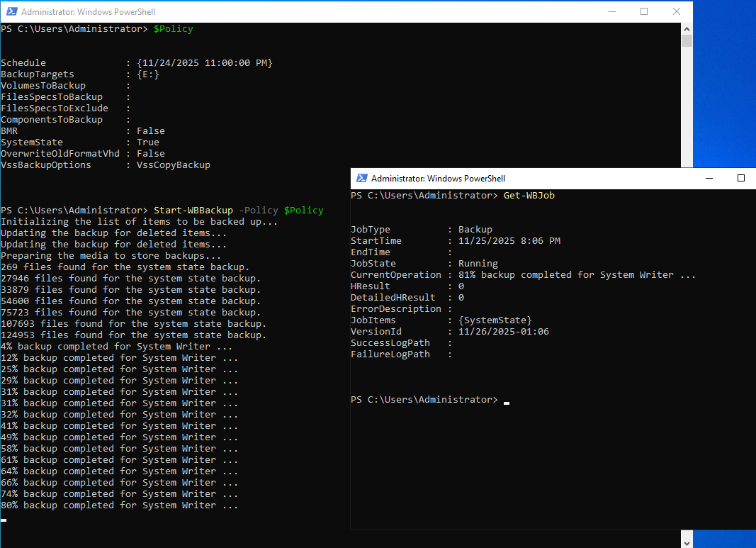This screenshot has width=756, height=548.
Task: Click scroll-down arrow in back window scrollbar
Action: 687,542
